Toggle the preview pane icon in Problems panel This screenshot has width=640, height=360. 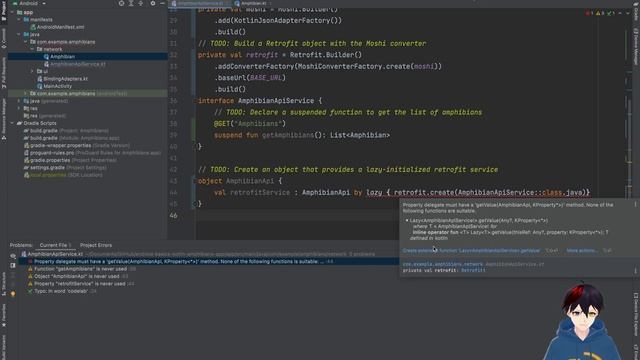coord(13,265)
